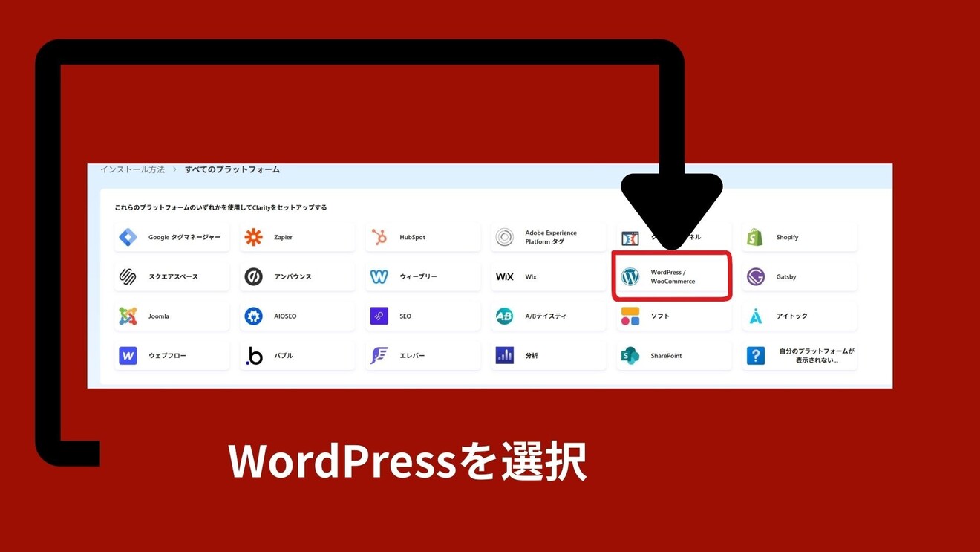Click the バブル (Bubble) icon
This screenshot has height=552, width=980.
click(254, 355)
